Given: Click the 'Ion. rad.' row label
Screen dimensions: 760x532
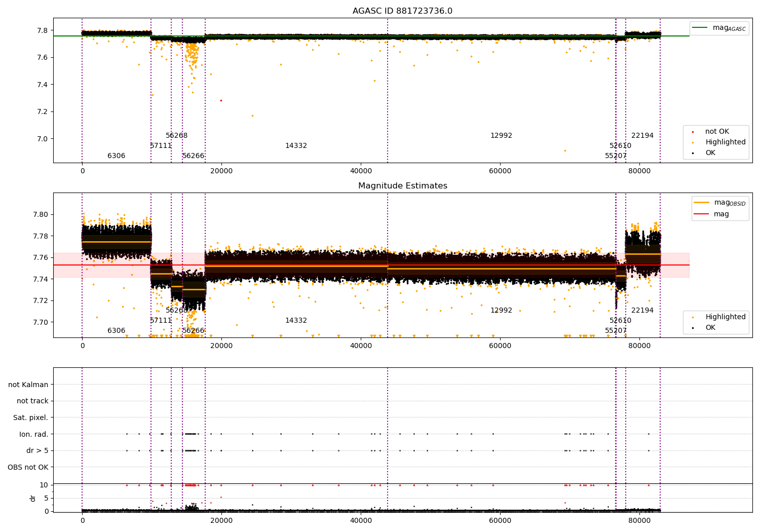Looking at the screenshot, I should pos(34,434).
